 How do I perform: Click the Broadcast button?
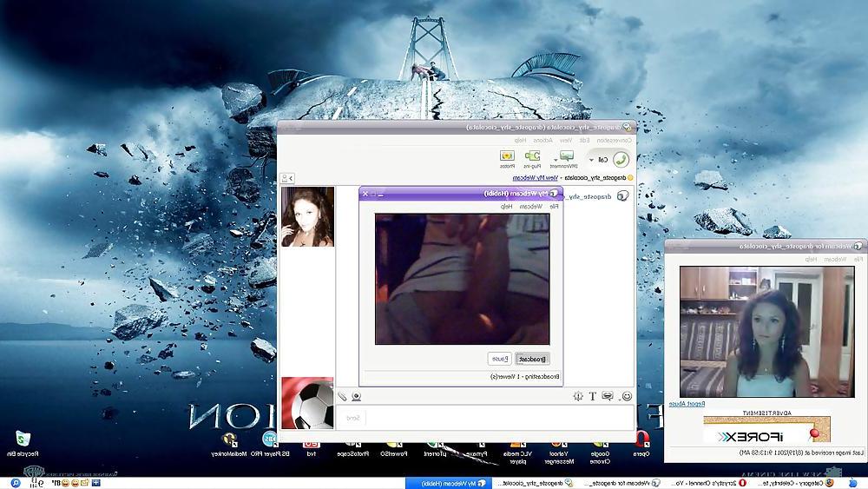(532, 359)
